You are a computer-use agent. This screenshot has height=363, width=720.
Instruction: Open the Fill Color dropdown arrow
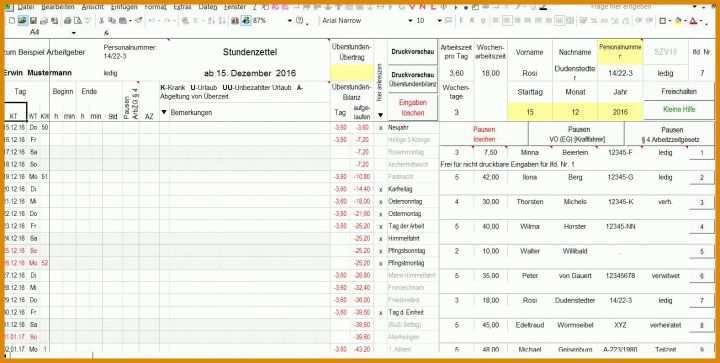[x=685, y=21]
